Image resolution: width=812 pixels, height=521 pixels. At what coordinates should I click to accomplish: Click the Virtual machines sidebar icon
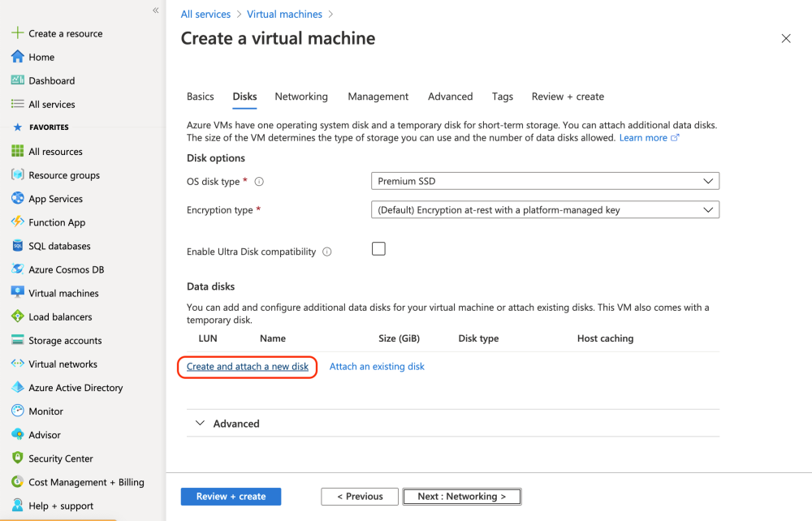tap(17, 293)
